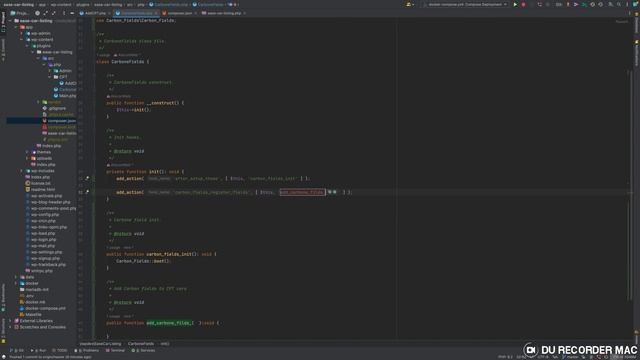640x360 pixels.
Task: Toggle the Bookmarks side tab
Action: tap(3, 298)
